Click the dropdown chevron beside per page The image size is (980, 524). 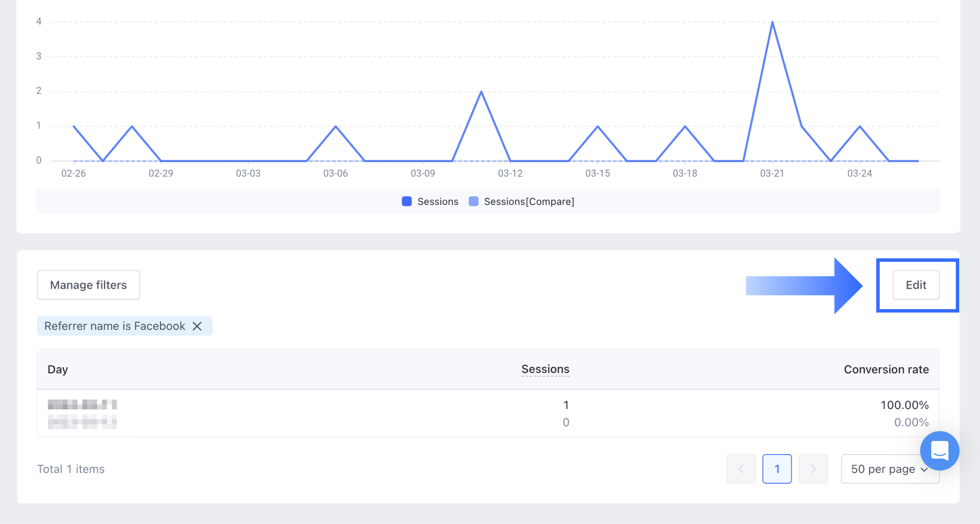click(x=924, y=469)
